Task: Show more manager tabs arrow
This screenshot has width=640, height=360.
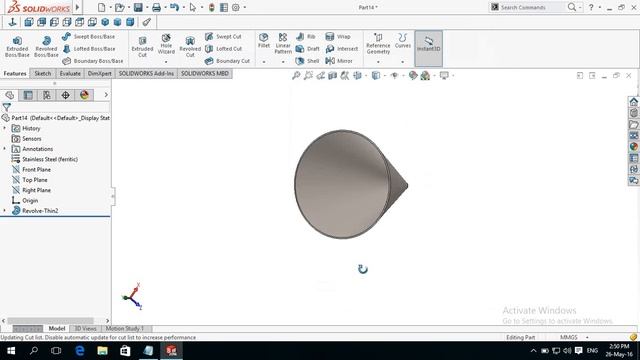Action: pyautogui.click(x=106, y=95)
